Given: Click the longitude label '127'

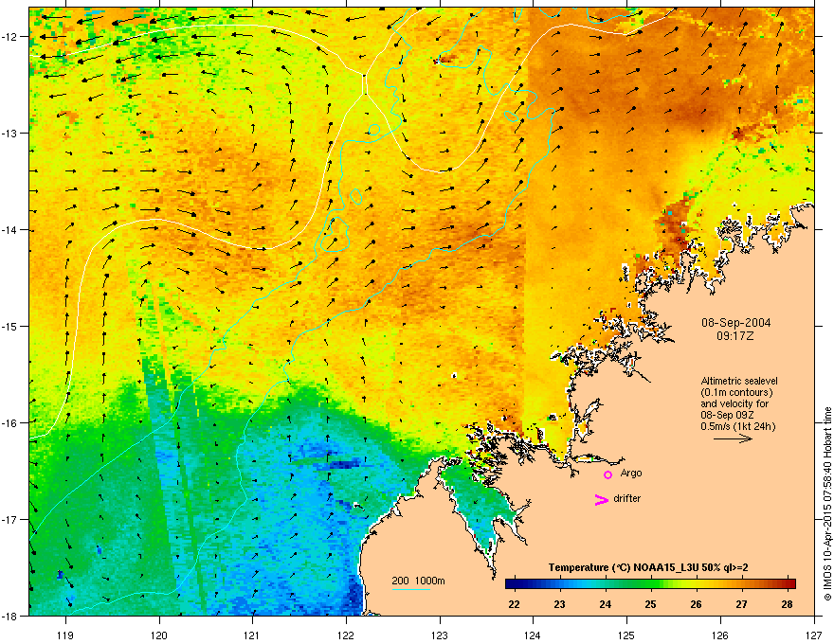Looking at the screenshot, I should coord(814,635).
